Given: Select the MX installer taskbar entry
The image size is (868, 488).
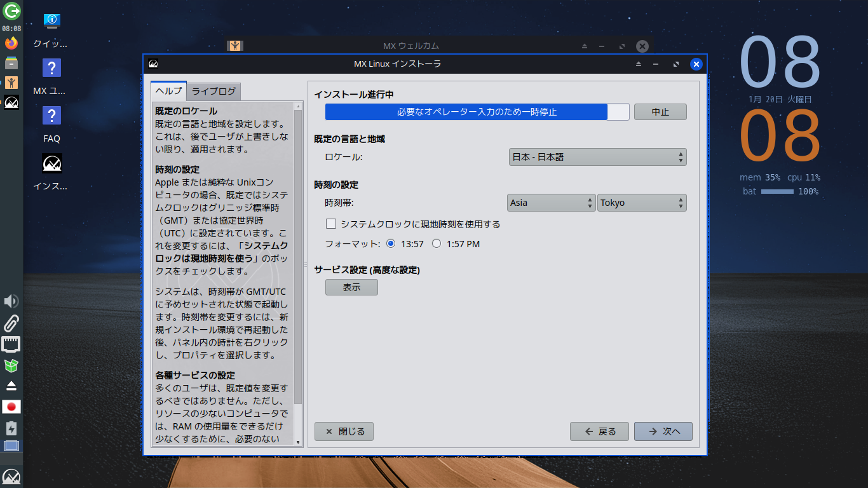Looking at the screenshot, I should (11, 102).
